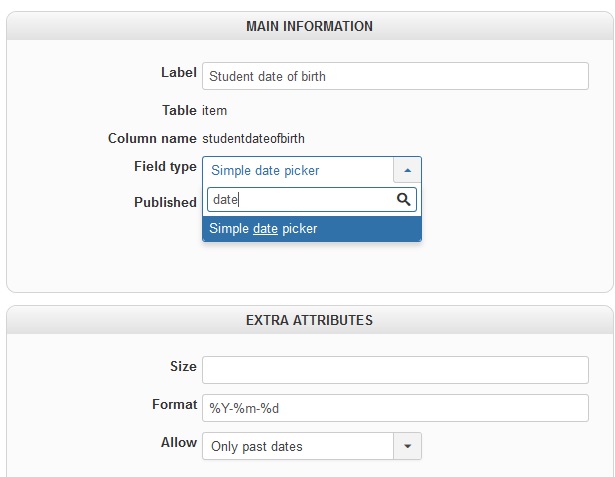This screenshot has width=615, height=477.
Task: Click the MAIN INFORMATION panel header
Action: pos(309,26)
